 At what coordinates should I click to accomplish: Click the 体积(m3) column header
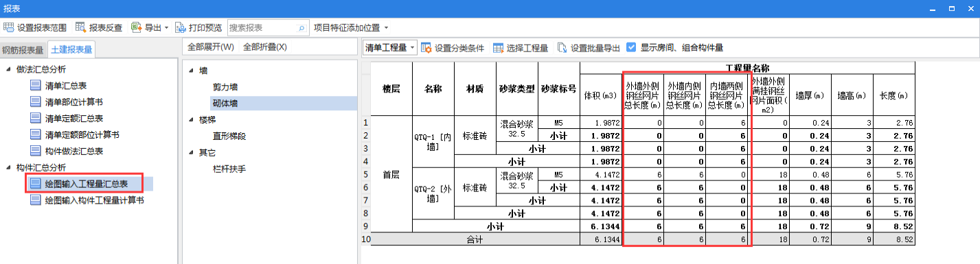(x=601, y=95)
